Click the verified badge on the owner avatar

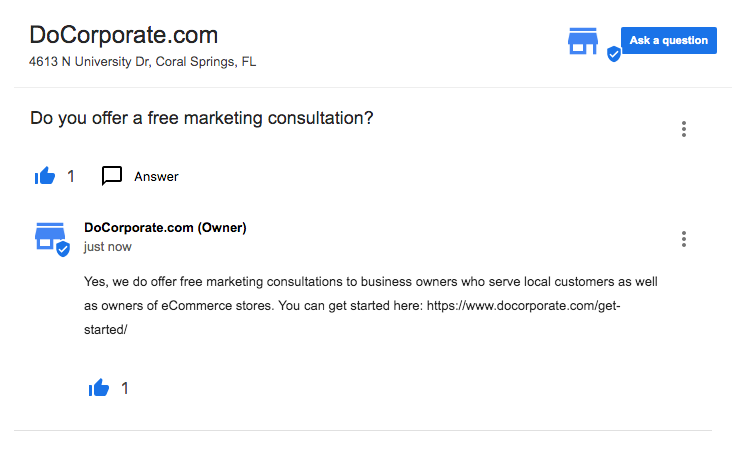(x=63, y=249)
